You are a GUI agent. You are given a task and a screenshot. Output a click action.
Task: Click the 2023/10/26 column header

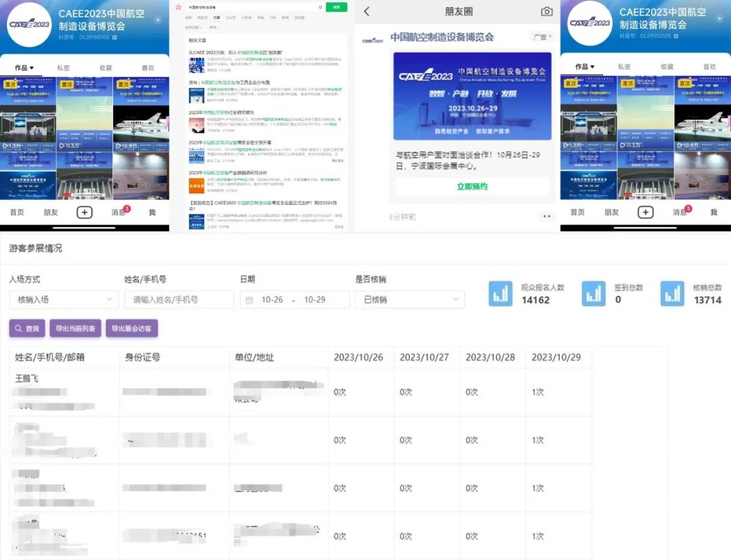(359, 357)
